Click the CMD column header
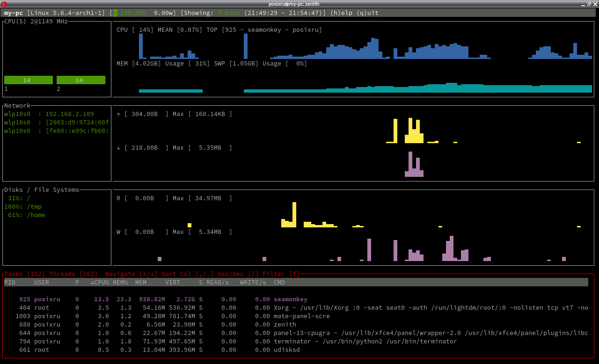Screen dimensions: 599x364 point(279,283)
